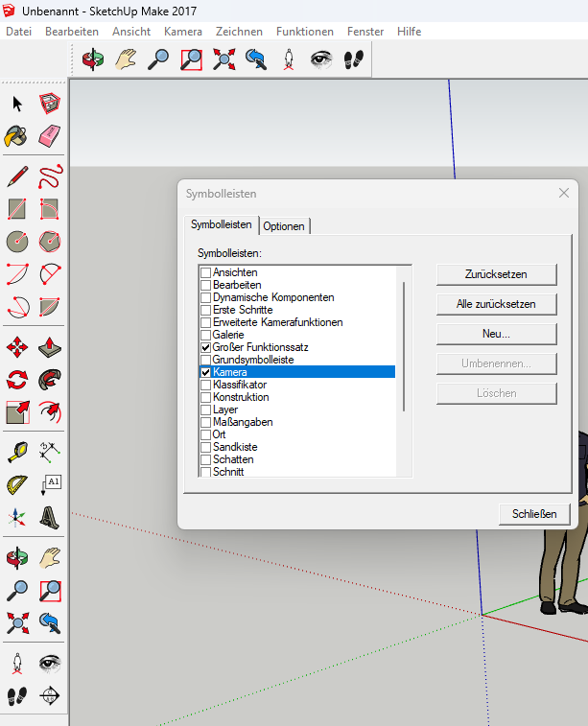Choose the Tape Measure tool

pos(17,451)
